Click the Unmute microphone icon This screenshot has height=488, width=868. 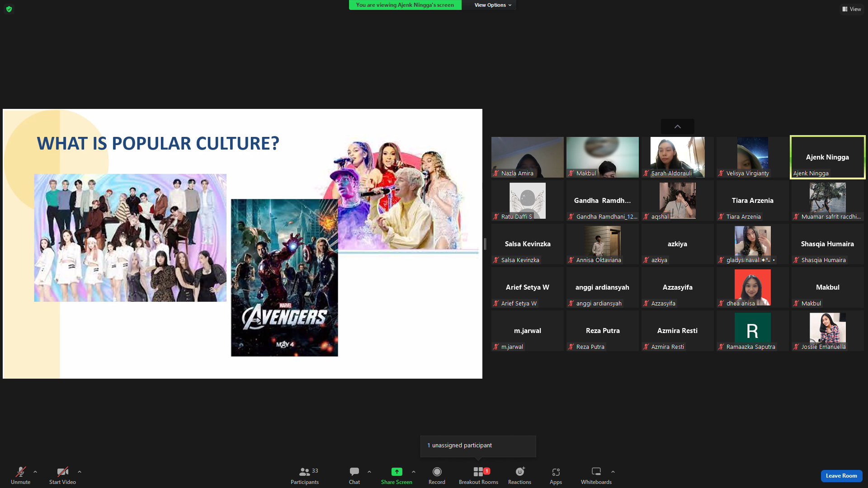point(21,472)
